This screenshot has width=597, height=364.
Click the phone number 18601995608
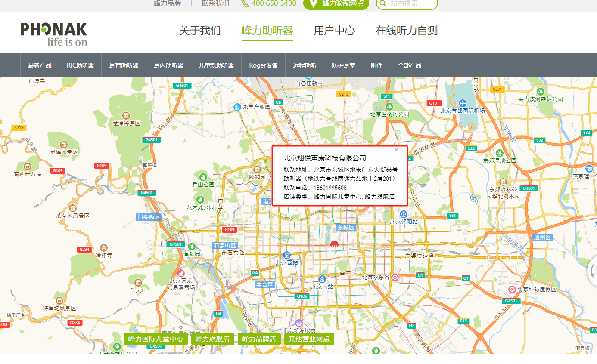pyautogui.click(x=330, y=188)
